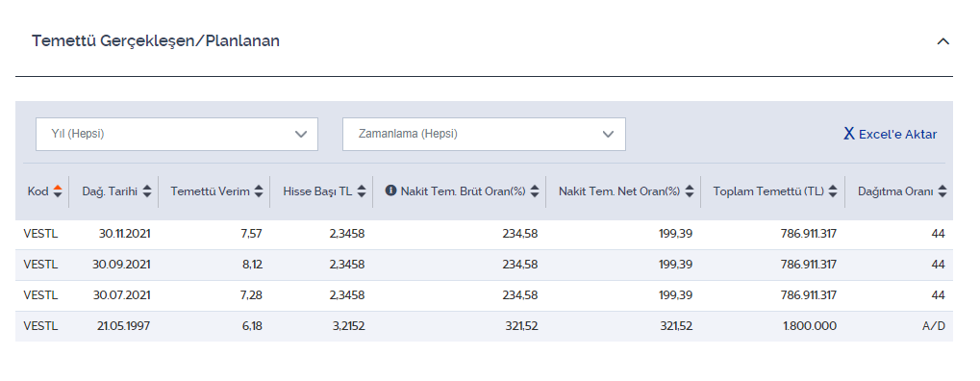Select the date 21.05.1997 cell

(123, 326)
